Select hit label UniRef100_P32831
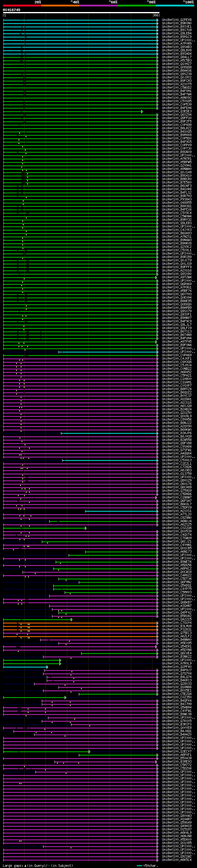 [x=177, y=629]
